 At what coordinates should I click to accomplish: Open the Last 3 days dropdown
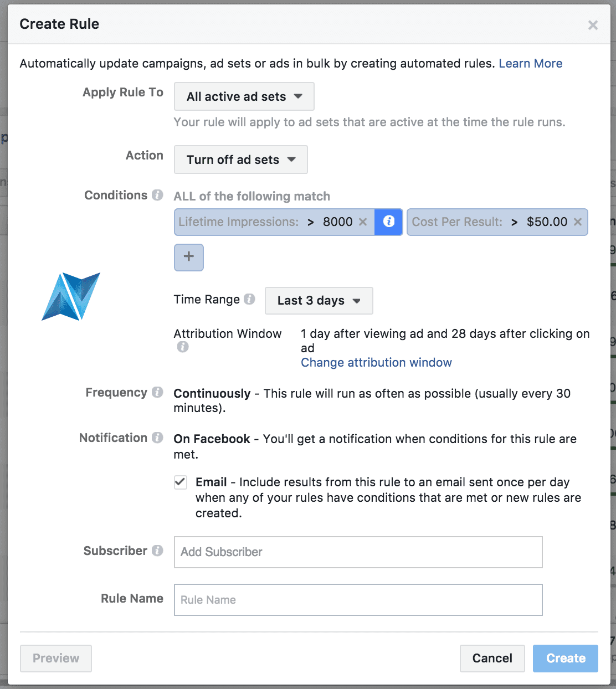coord(319,301)
